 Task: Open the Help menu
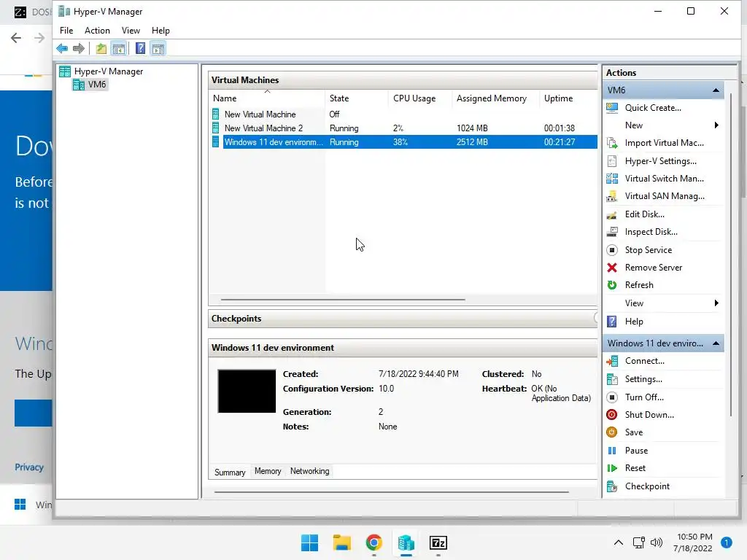click(x=160, y=31)
